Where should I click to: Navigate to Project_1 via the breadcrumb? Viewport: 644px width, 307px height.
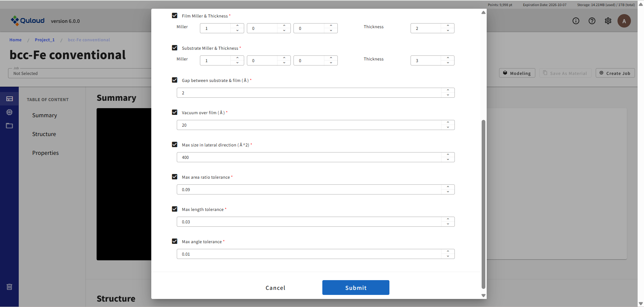coord(45,40)
